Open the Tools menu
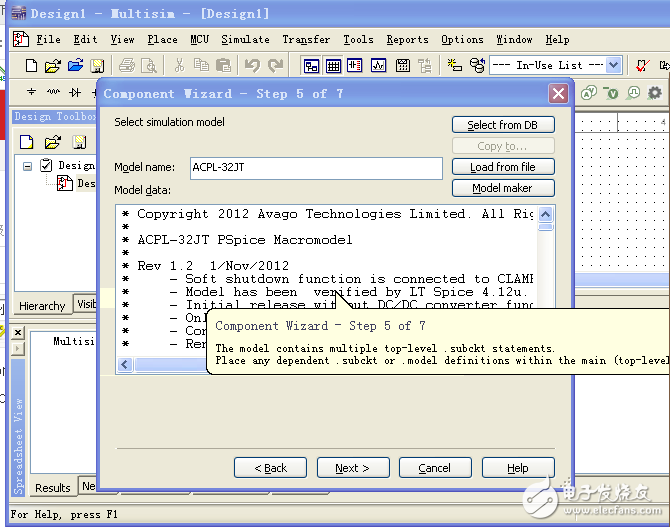 [358, 40]
